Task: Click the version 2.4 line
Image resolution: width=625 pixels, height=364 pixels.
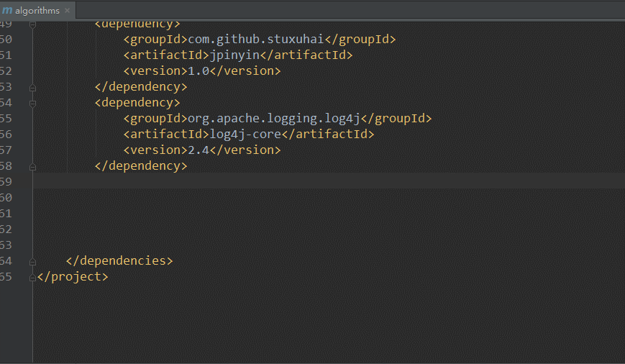Action: click(x=202, y=150)
